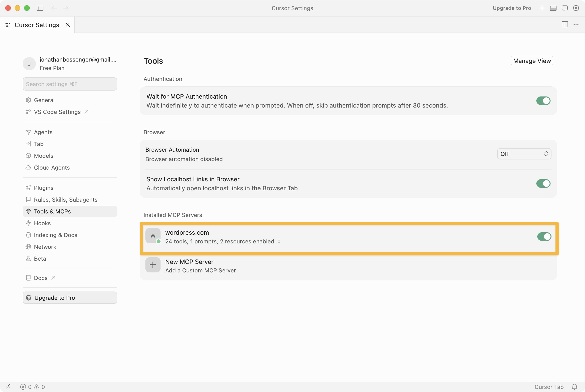Open the Tab settings section
Screen dimensions: 585x392
coord(70,144)
